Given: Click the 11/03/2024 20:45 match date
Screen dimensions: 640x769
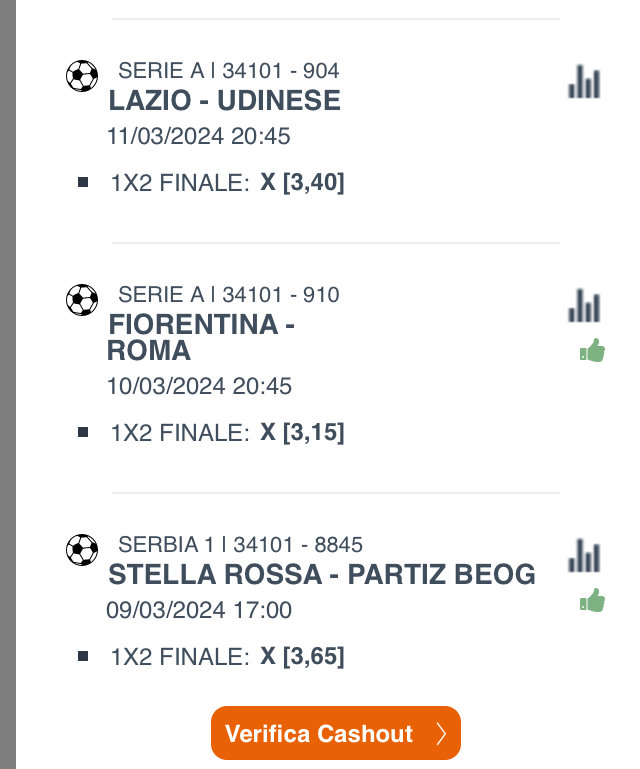Looking at the screenshot, I should click(x=199, y=136).
